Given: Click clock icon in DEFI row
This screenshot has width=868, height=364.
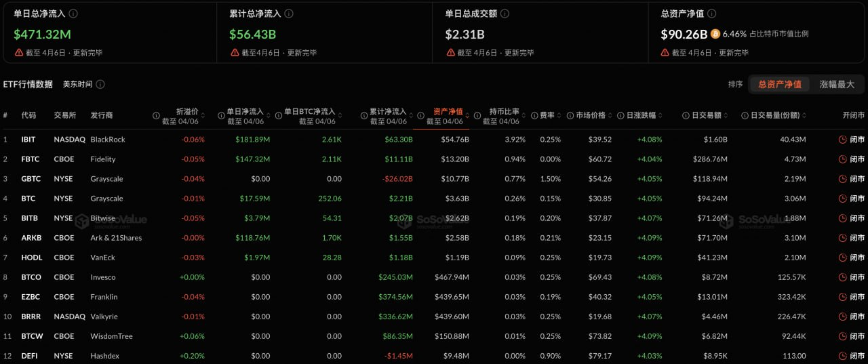Looking at the screenshot, I should click(842, 356).
